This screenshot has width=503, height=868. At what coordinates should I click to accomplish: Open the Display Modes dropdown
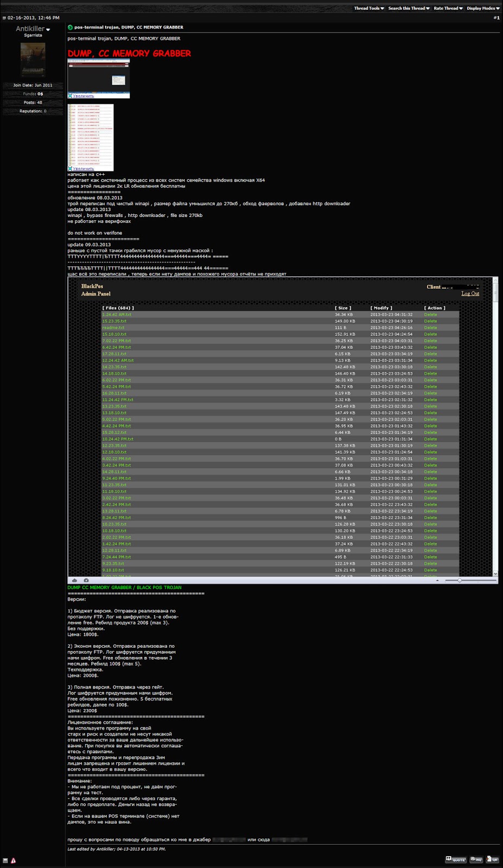(483, 8)
